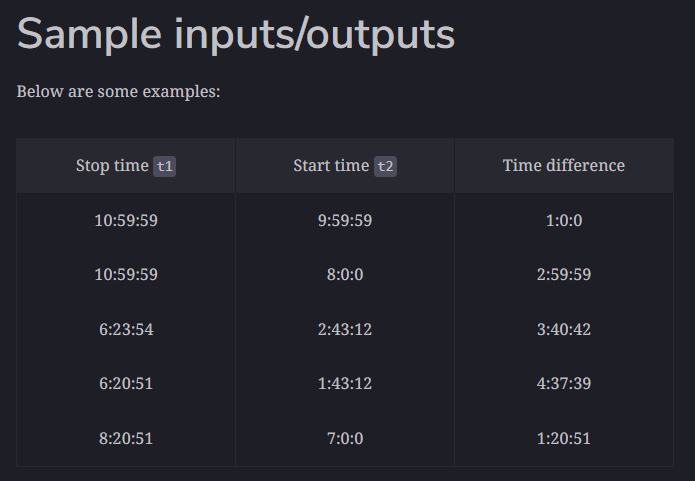Click the start time cell 8:0:0
This screenshot has width=695, height=481.
[345, 274]
